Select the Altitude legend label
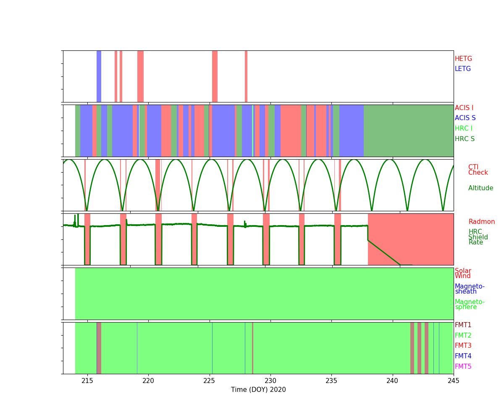This screenshot has height=420, width=504. (x=480, y=188)
